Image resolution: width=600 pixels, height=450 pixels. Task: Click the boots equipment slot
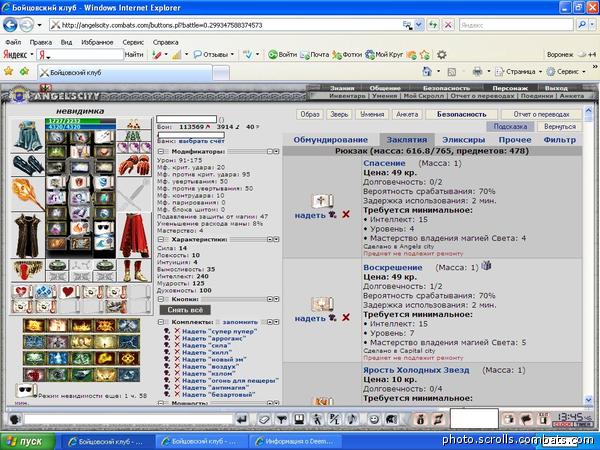134,271
